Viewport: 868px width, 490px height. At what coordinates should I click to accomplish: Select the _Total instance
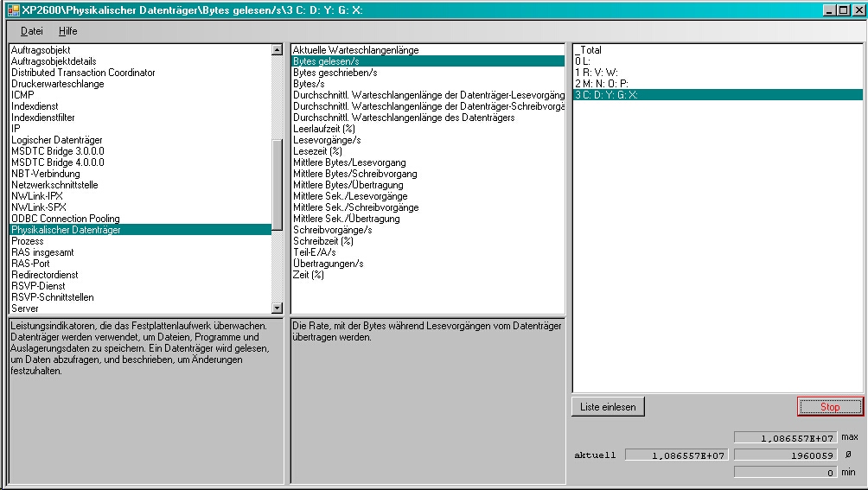(590, 50)
